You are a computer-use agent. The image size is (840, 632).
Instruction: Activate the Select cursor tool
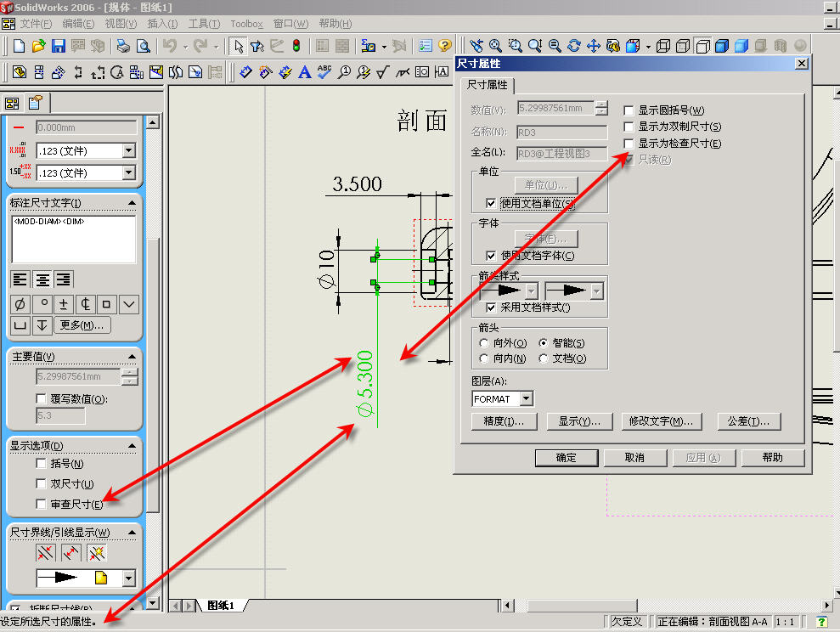point(239,46)
